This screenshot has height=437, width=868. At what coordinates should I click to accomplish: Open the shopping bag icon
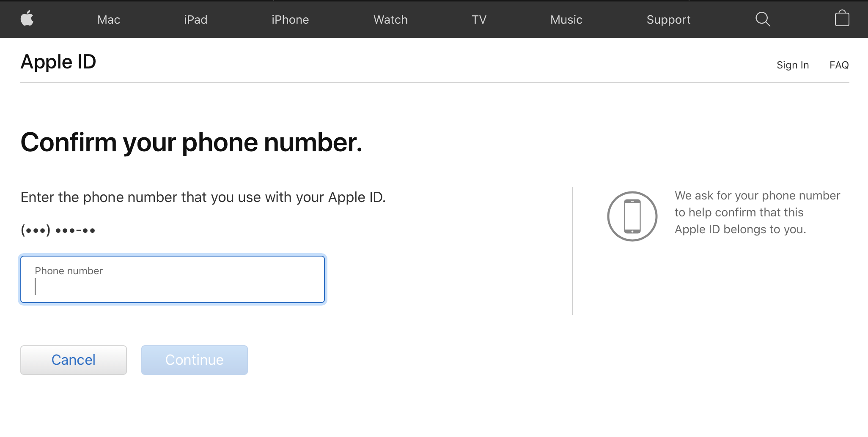(842, 19)
